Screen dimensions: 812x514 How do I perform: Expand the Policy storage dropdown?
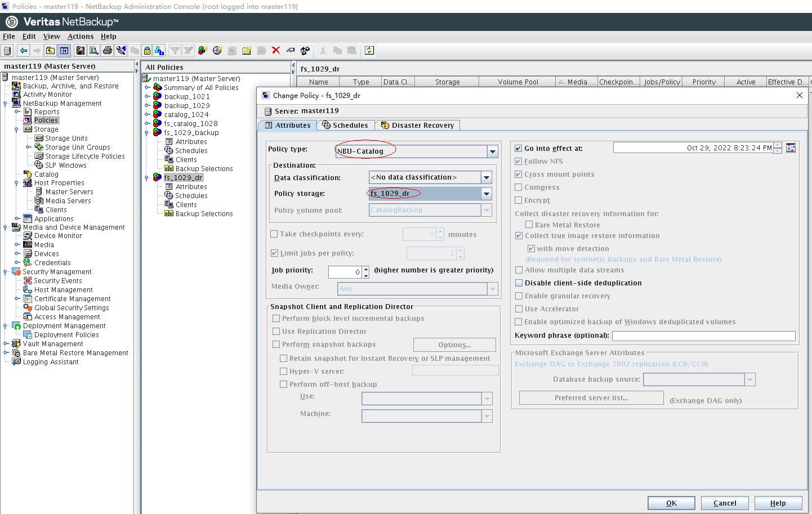487,194
